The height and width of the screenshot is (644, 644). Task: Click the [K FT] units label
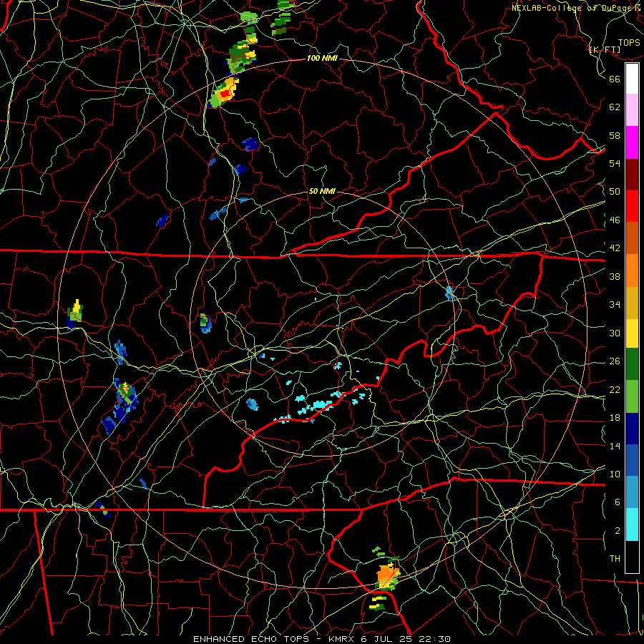coord(605,50)
